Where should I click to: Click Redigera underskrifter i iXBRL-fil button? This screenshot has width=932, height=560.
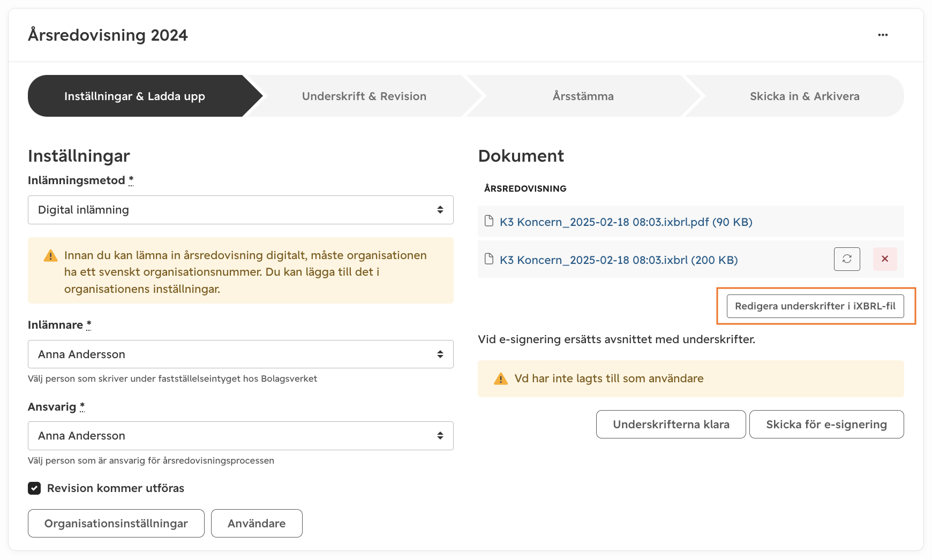pos(815,306)
